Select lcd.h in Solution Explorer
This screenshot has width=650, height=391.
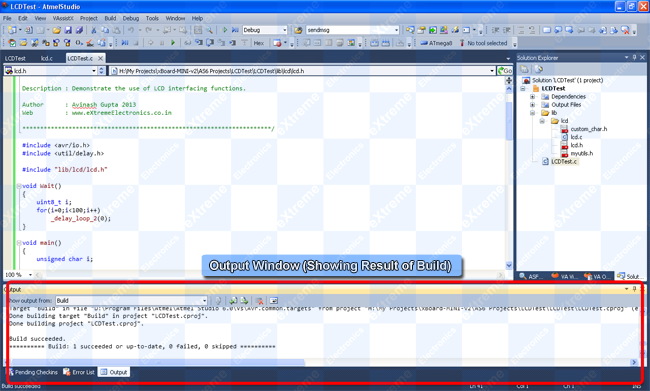tap(576, 145)
